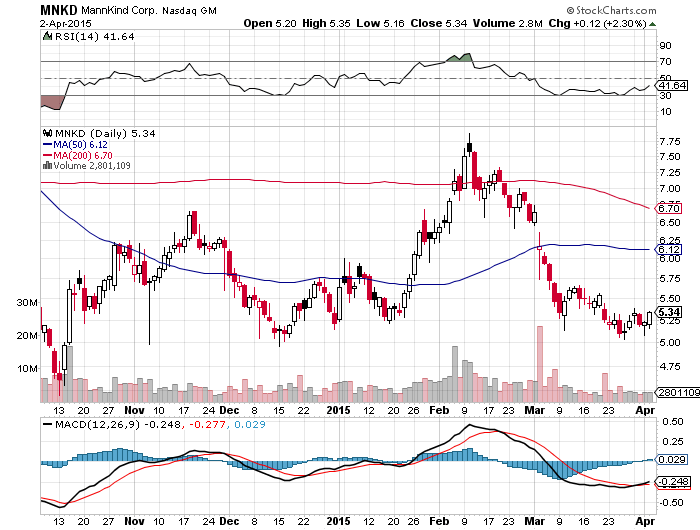The width and height of the screenshot is (700, 530).
Task: Click the Feb label on price chart axis
Action: coord(439,410)
